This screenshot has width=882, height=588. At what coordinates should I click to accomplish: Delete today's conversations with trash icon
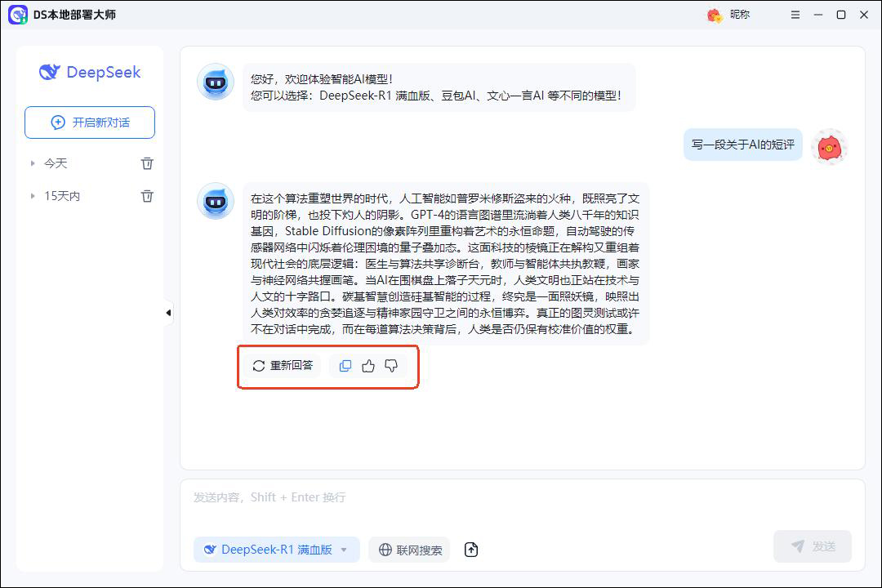coord(147,163)
